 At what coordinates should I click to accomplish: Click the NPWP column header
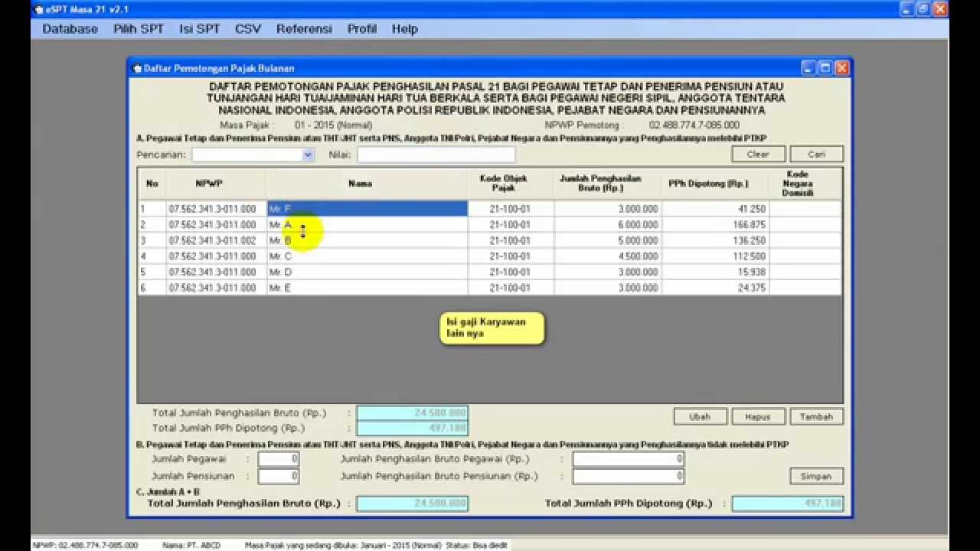(x=216, y=184)
